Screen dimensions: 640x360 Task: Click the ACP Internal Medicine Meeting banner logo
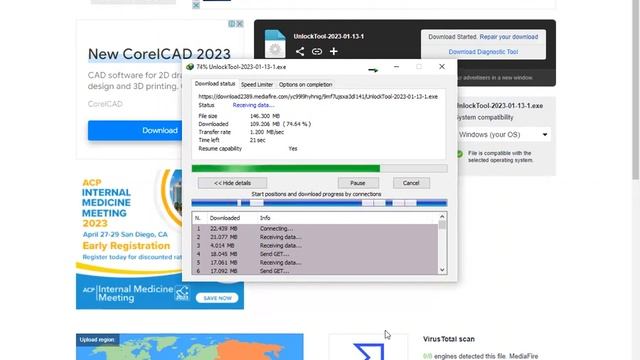[x=136, y=293]
